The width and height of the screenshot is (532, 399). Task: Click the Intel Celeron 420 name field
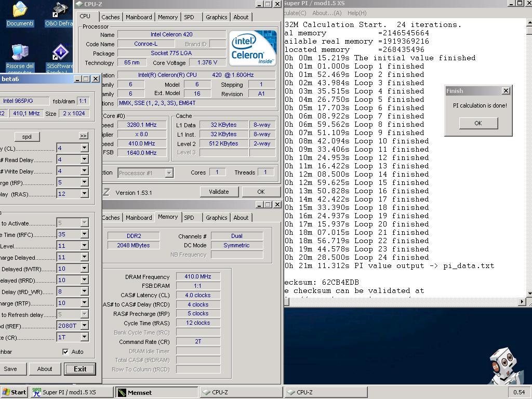pyautogui.click(x=171, y=34)
